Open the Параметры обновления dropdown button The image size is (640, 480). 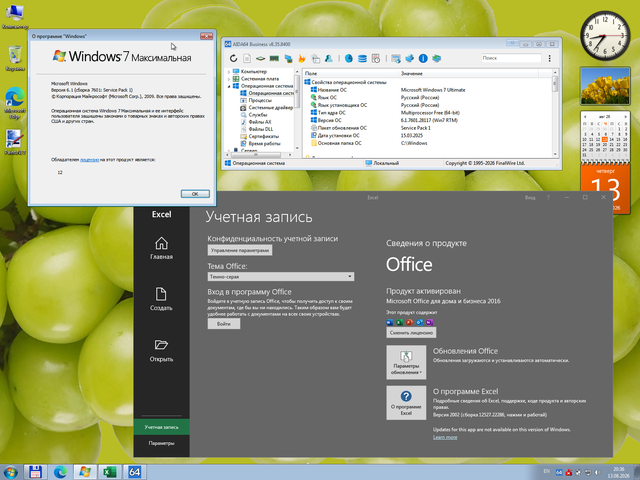tap(406, 362)
